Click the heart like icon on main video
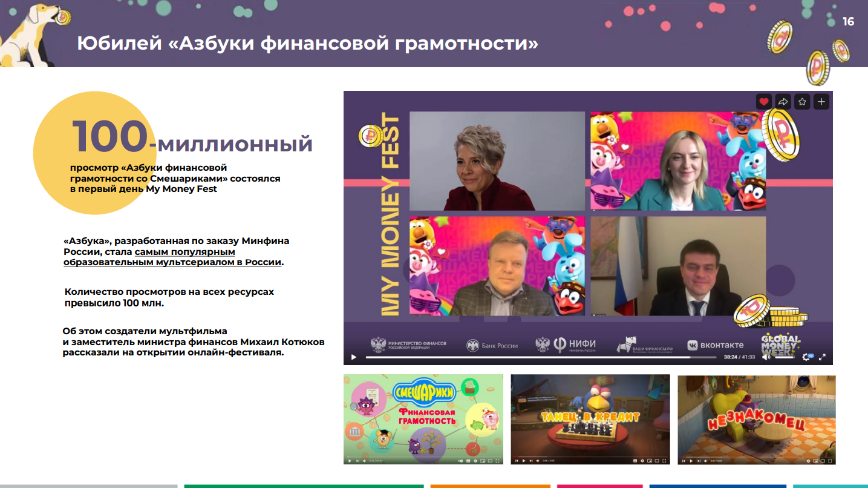The width and height of the screenshot is (868, 488). (763, 102)
